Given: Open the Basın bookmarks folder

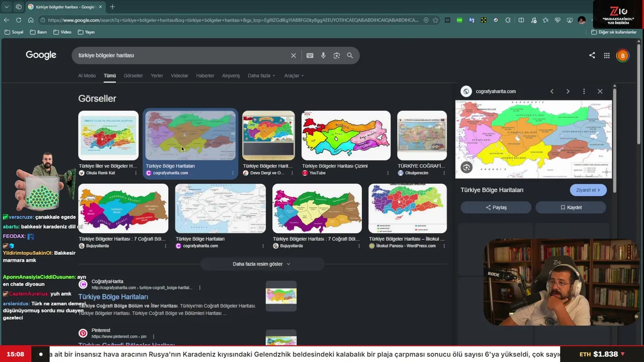Looking at the screenshot, I should click(x=38, y=32).
